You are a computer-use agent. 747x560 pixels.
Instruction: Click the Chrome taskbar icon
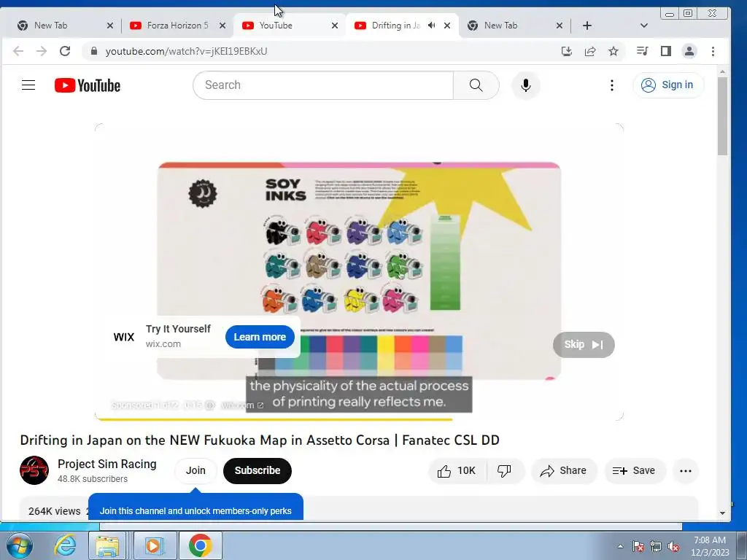click(x=200, y=545)
